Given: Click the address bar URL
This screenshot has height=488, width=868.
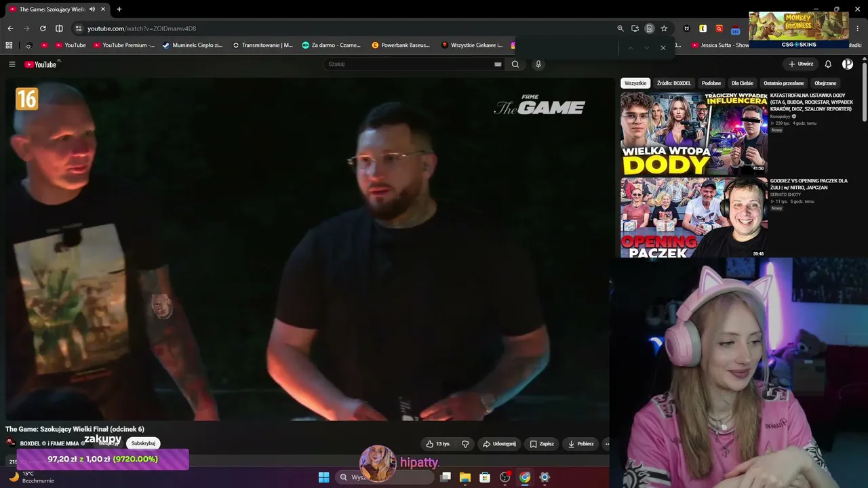Looking at the screenshot, I should pos(142,28).
